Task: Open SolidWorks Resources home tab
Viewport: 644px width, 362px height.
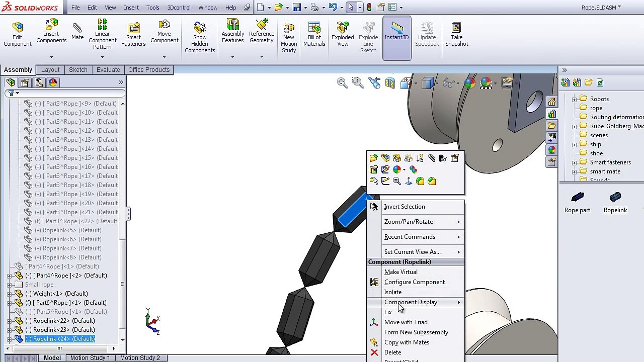Action: [x=552, y=102]
